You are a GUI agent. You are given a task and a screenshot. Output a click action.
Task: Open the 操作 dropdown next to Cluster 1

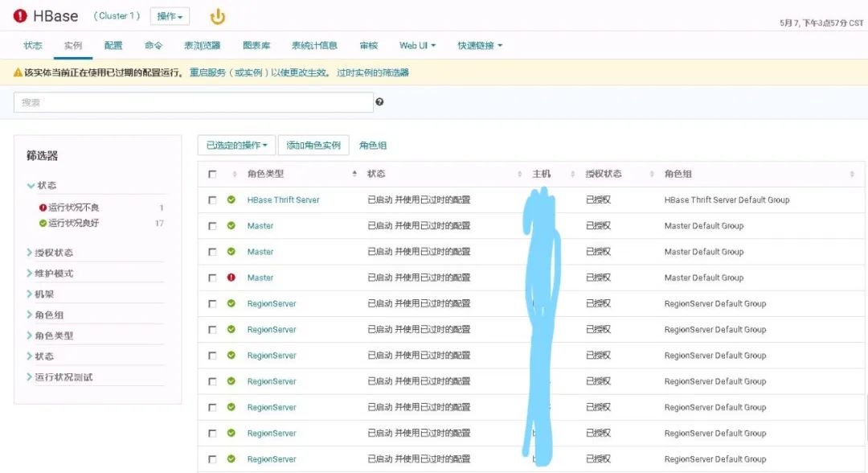pos(170,17)
